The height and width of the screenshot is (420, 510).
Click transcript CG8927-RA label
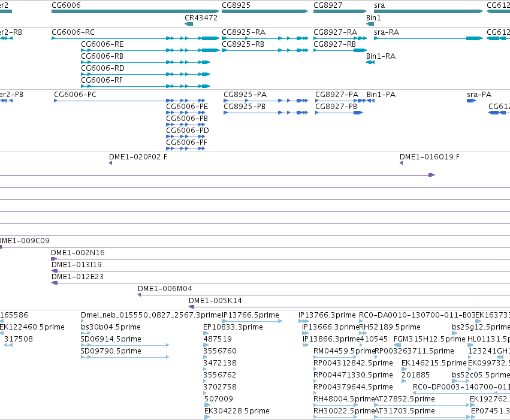336,32
